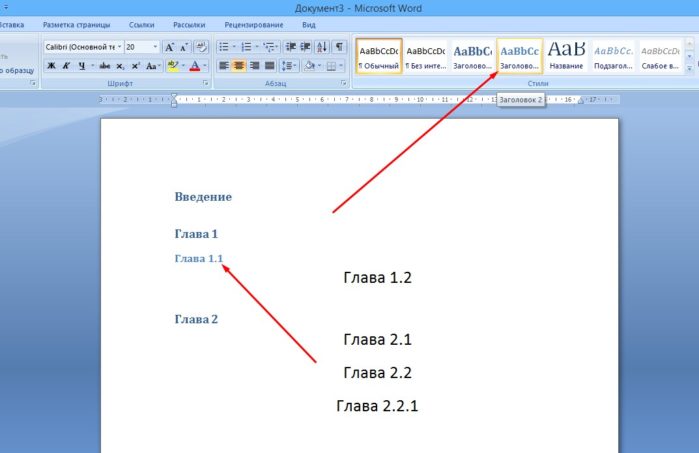Open the font color dropdown arrow
The image size is (699, 453).
click(205, 66)
